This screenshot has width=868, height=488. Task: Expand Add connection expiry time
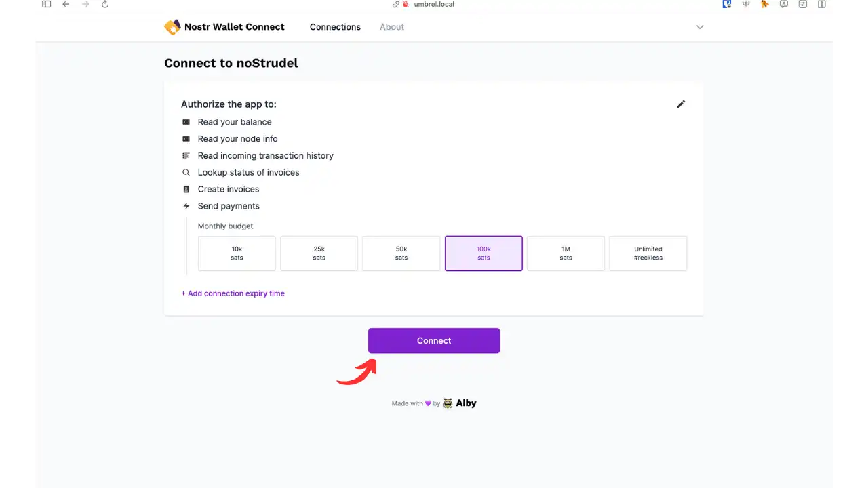(233, 293)
